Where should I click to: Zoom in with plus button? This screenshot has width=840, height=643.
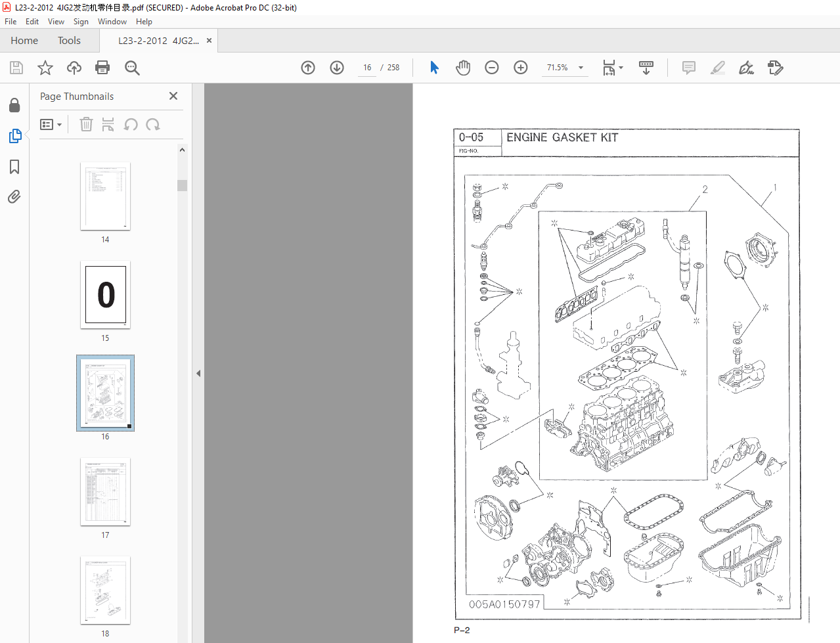click(521, 68)
